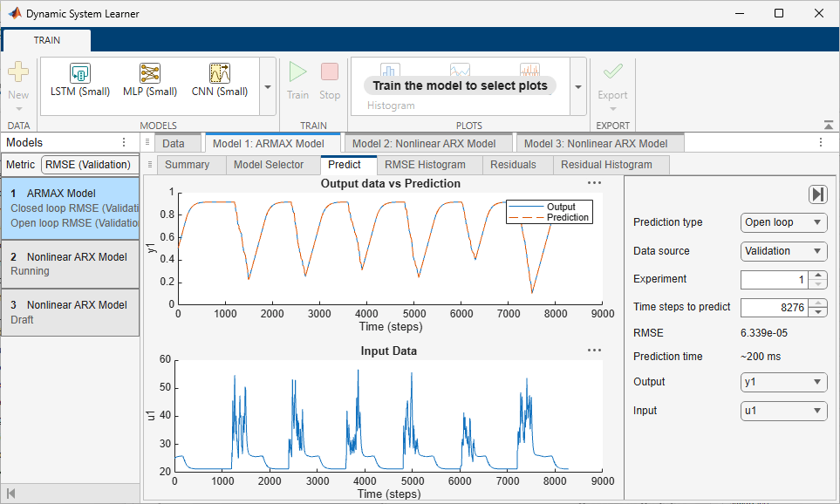The height and width of the screenshot is (504, 840).
Task: Open the Output y1 dropdown
Action: [784, 382]
